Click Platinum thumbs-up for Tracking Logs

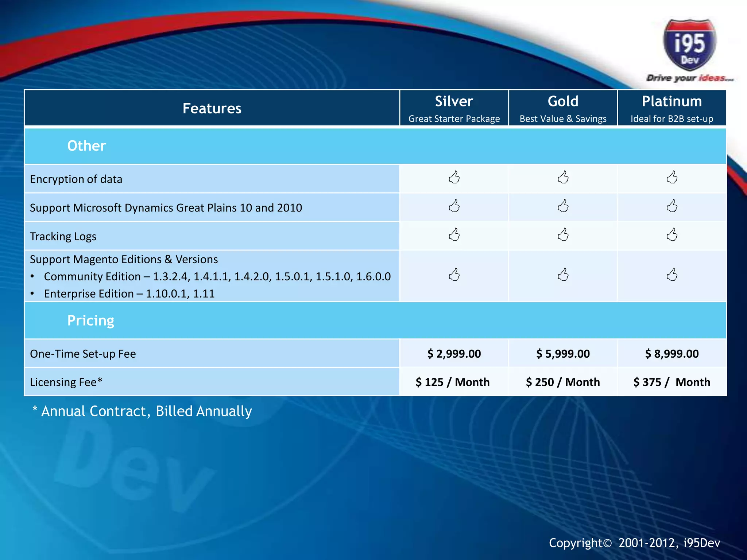click(672, 235)
